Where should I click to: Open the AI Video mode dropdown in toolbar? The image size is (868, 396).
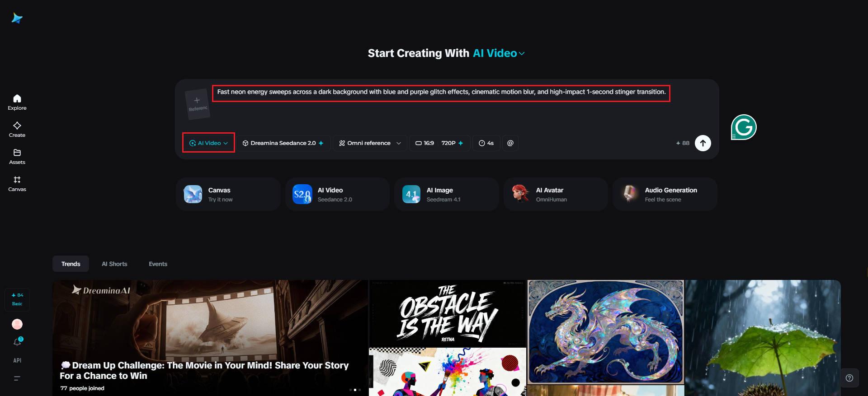[x=208, y=143]
